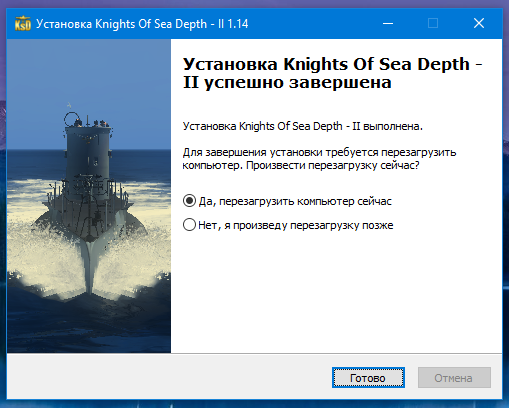The image size is (509, 408).
Task: Click the 'Нет, я произведу перезагрузку позже' label text
Action: click(x=296, y=225)
